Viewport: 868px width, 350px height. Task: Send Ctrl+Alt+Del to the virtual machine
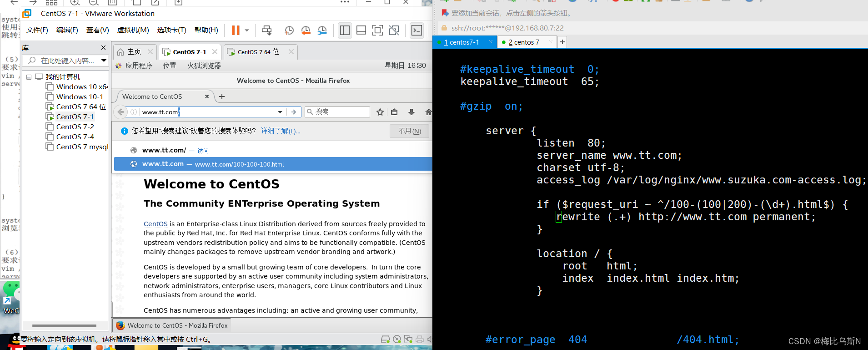click(267, 30)
